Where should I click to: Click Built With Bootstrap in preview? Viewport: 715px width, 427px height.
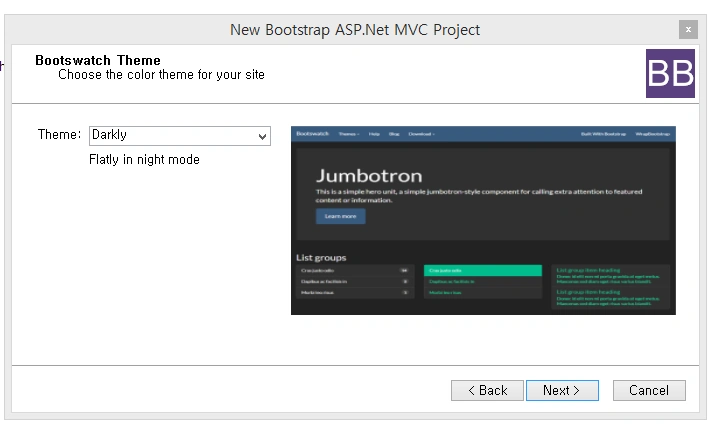click(603, 134)
